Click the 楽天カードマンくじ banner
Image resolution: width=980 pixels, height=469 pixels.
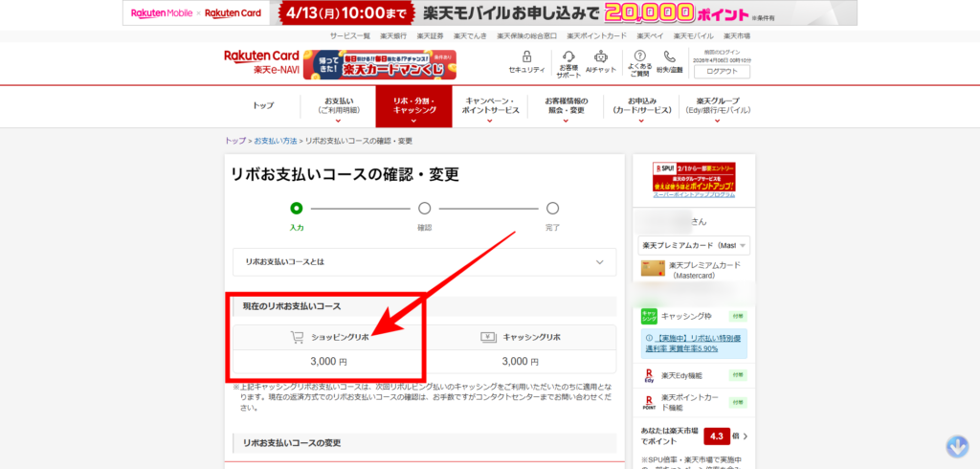392,64
